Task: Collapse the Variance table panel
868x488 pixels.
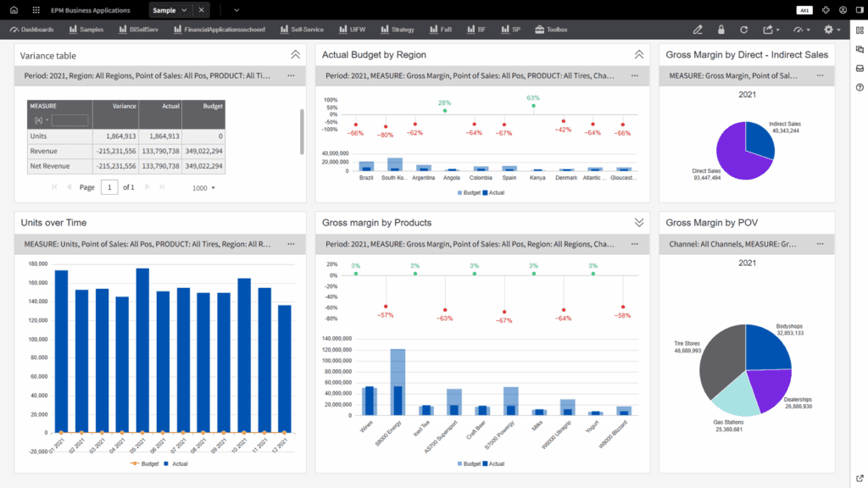Action: pyautogui.click(x=296, y=53)
